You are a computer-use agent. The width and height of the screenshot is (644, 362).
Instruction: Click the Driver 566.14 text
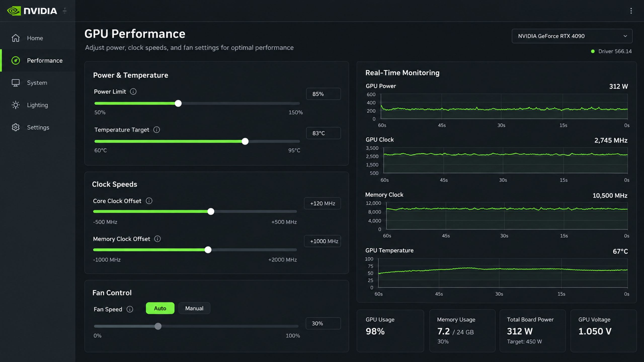(x=615, y=51)
